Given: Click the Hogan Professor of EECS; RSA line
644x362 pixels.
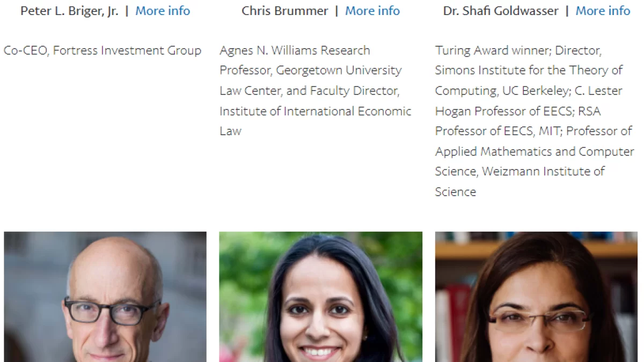Looking at the screenshot, I should pos(517,111).
